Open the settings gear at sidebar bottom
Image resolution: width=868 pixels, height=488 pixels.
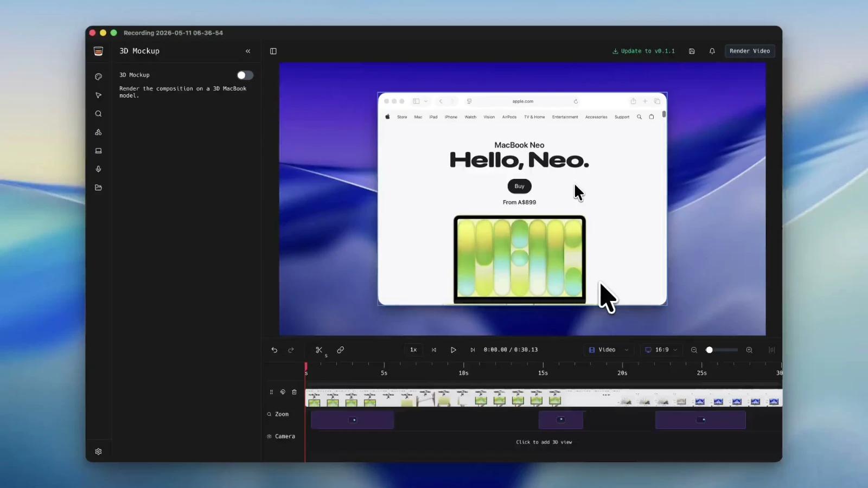click(x=98, y=452)
